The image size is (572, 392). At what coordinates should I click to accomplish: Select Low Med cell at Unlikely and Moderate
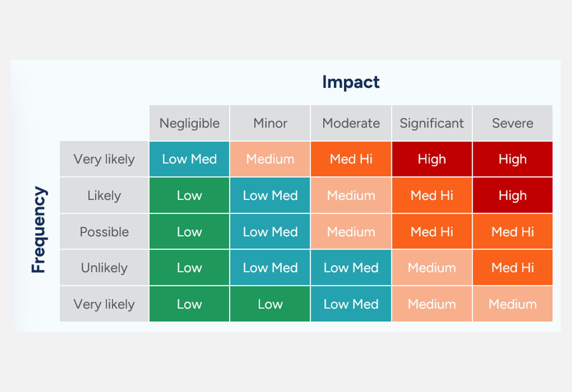click(351, 268)
